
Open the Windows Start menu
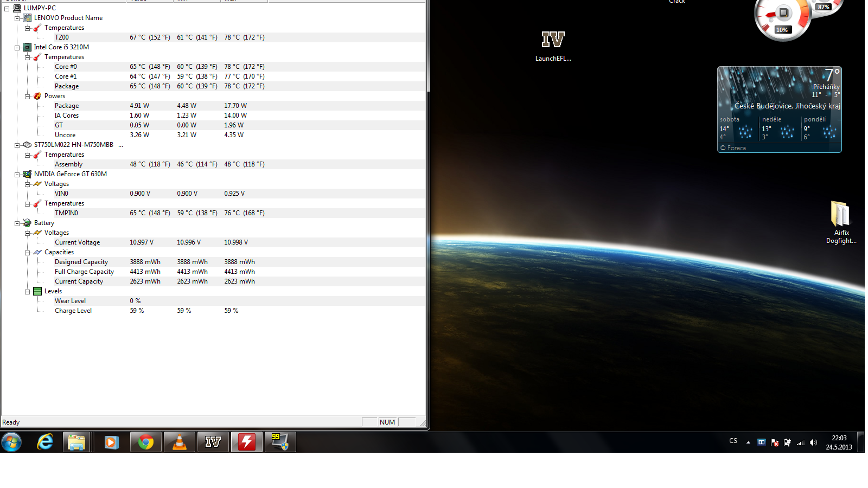(11, 442)
